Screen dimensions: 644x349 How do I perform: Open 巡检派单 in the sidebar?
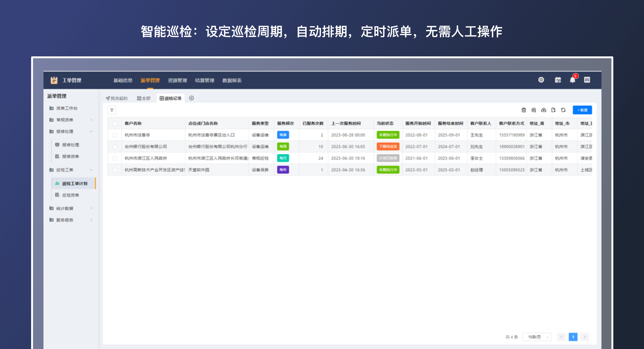pyautogui.click(x=71, y=195)
